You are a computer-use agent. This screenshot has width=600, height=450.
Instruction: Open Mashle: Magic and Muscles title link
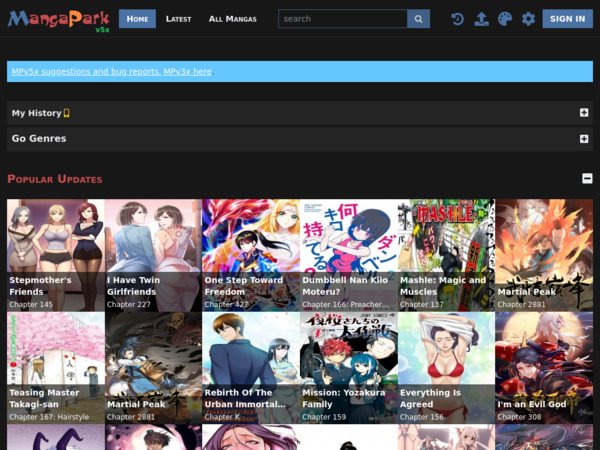click(443, 286)
